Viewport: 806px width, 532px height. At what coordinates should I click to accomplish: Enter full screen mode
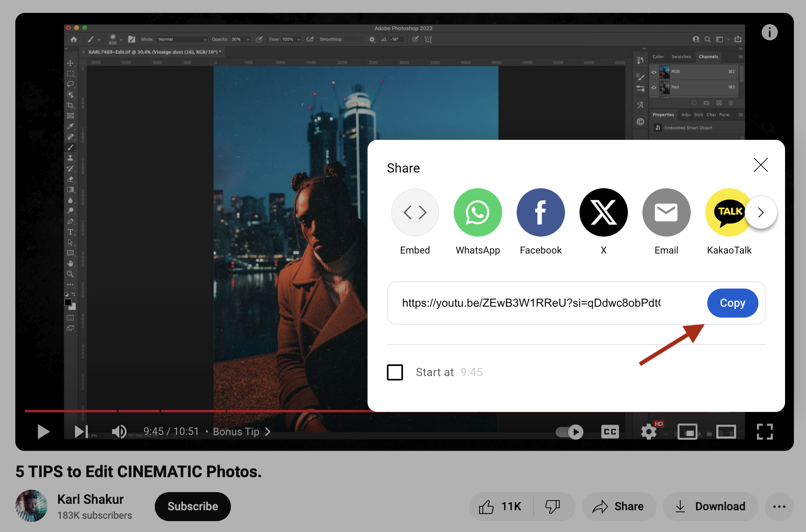[x=764, y=432]
